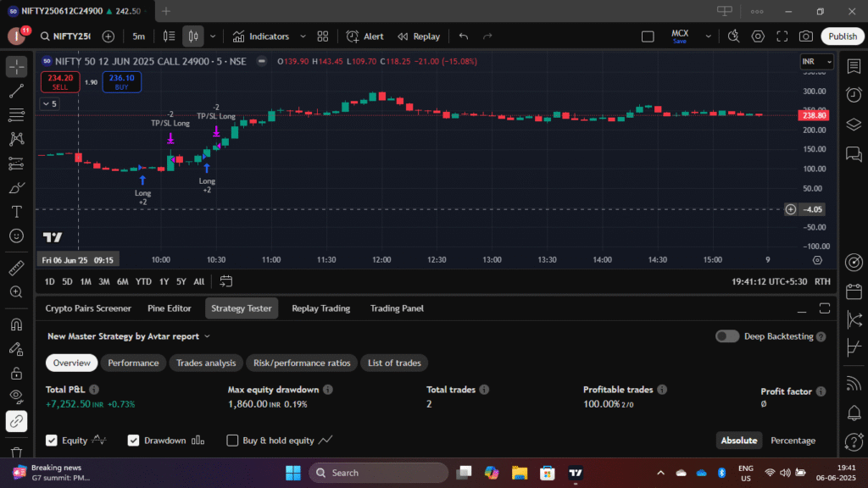The image size is (868, 488).
Task: Toggle hide all drawings eye
Action: 17,397
